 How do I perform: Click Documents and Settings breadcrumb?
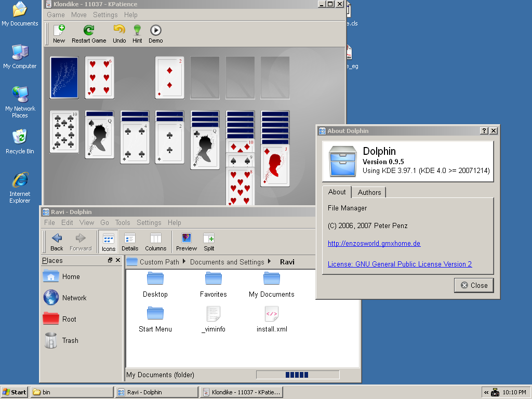[x=227, y=262]
